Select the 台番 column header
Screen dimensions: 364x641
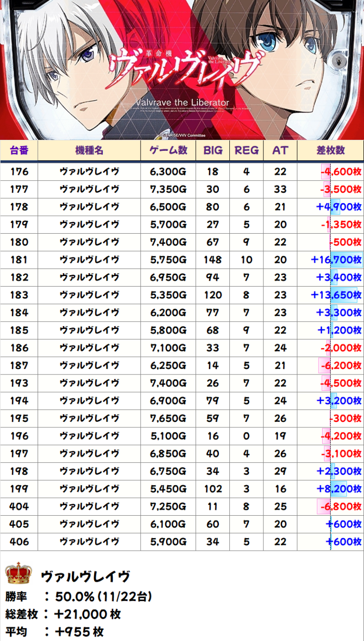(19, 150)
